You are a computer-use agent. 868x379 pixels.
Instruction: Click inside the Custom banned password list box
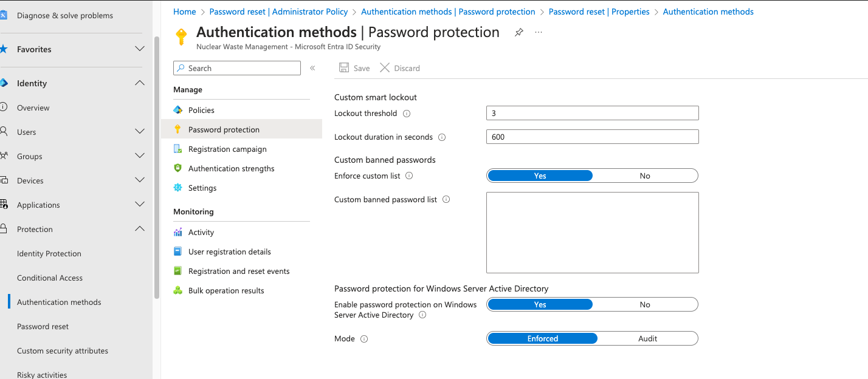tap(592, 233)
